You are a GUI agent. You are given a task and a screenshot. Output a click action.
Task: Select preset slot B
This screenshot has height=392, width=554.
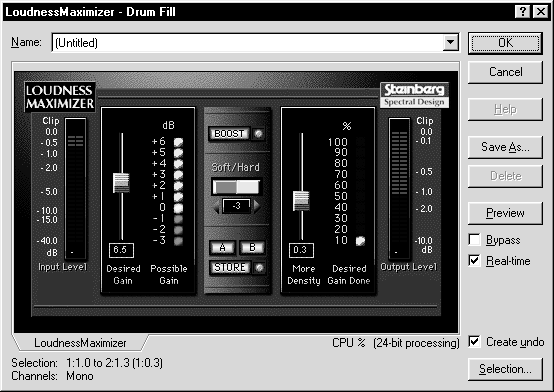[252, 247]
